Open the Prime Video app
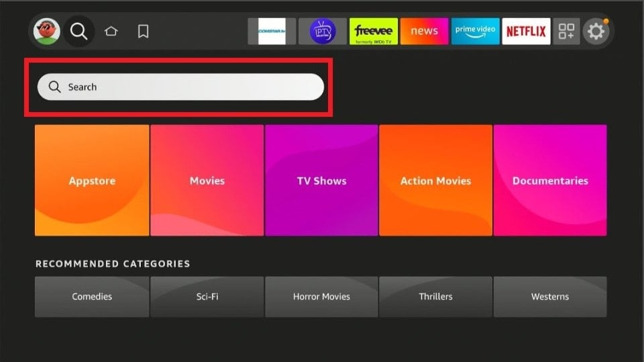 pos(475,32)
